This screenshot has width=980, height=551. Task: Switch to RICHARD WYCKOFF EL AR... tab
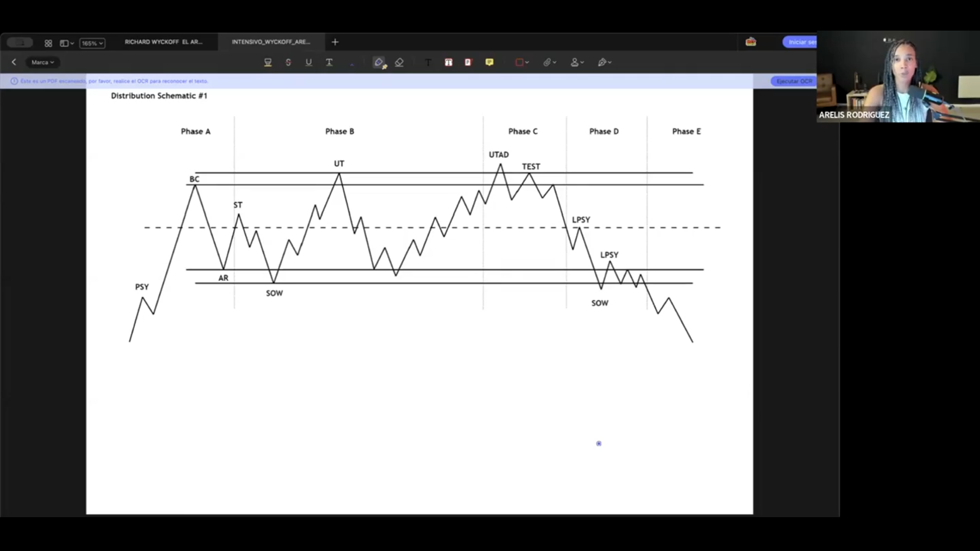tap(163, 42)
